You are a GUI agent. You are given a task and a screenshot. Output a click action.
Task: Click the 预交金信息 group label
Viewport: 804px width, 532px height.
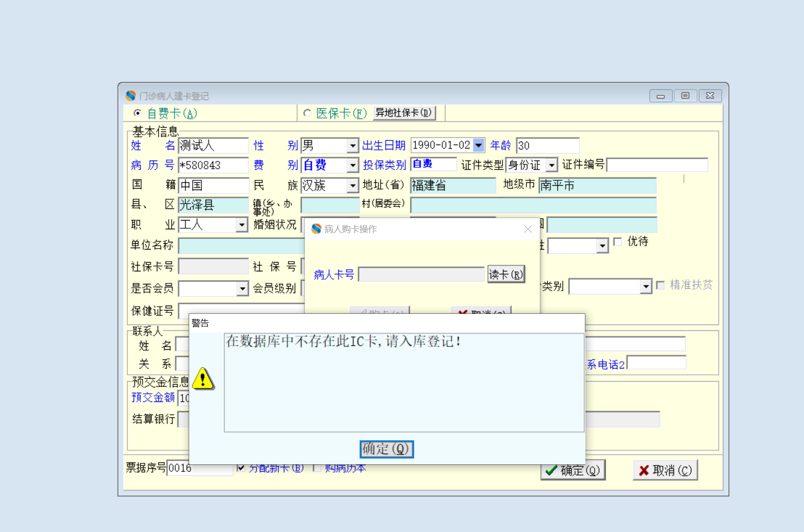click(161, 382)
